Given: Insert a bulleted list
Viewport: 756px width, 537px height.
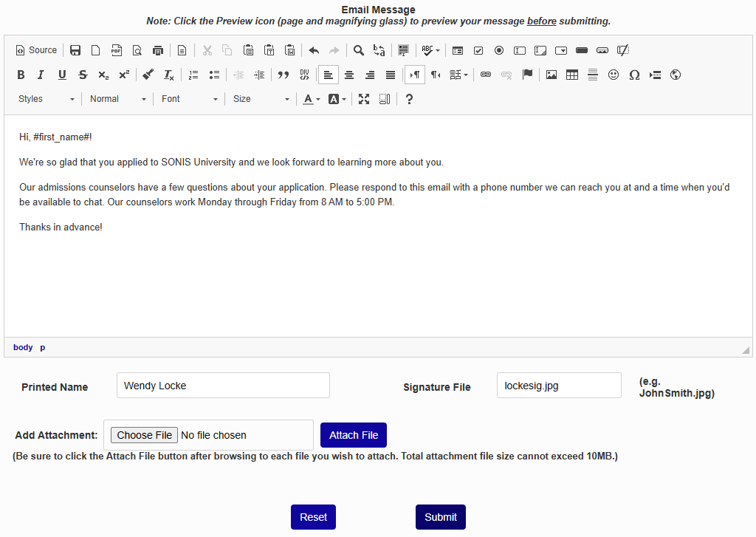Looking at the screenshot, I should [214, 75].
